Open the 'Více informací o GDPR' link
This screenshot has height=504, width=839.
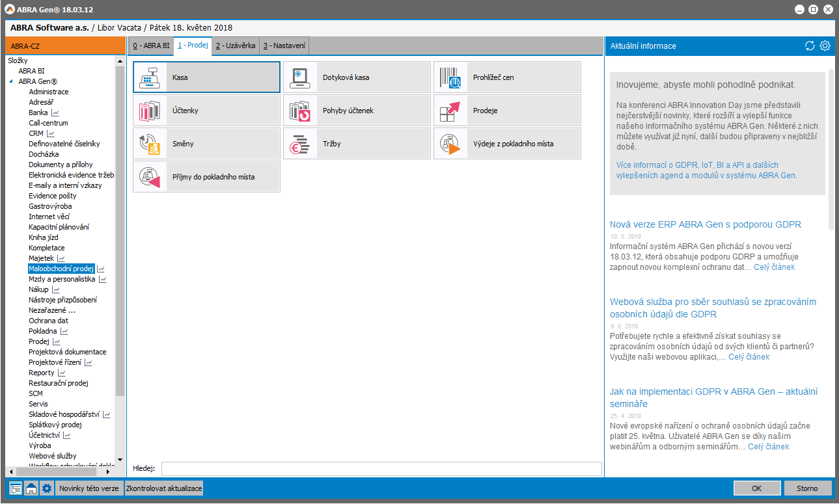[x=706, y=170]
